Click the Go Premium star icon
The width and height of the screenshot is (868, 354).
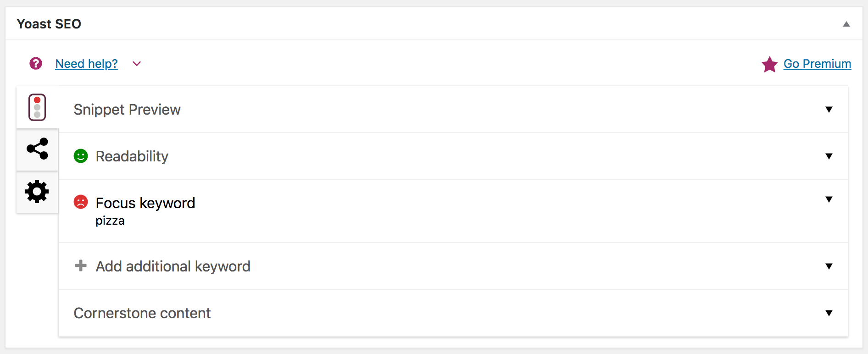click(769, 64)
